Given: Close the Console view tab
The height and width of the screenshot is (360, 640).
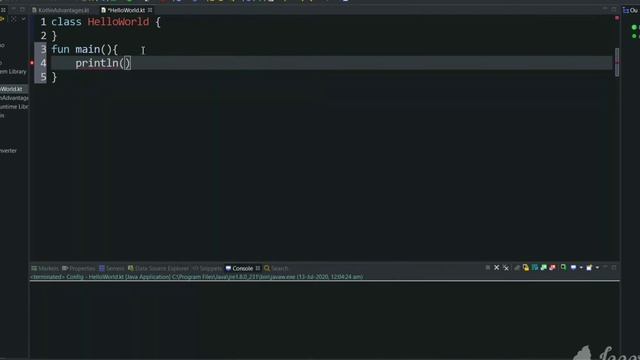Looking at the screenshot, I should [x=258, y=268].
